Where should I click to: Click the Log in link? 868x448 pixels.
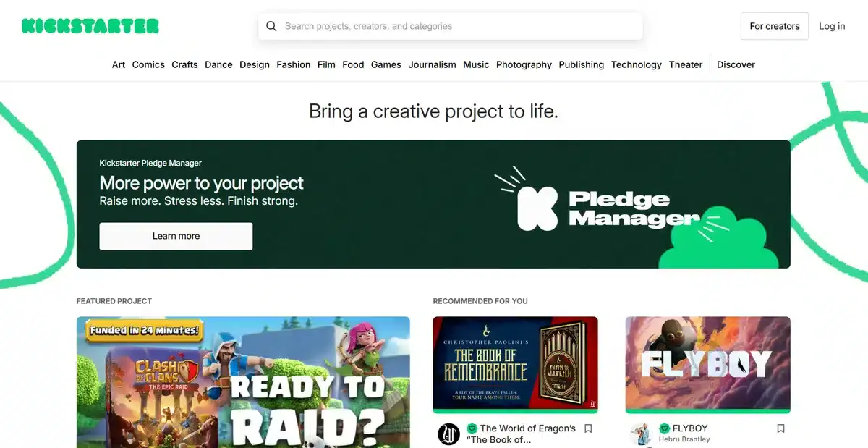point(831,26)
